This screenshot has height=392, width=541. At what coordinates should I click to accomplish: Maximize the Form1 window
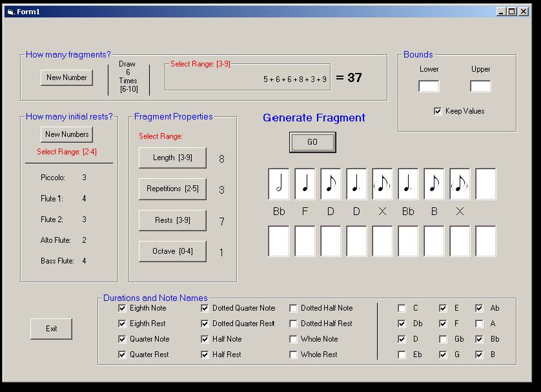pos(512,12)
